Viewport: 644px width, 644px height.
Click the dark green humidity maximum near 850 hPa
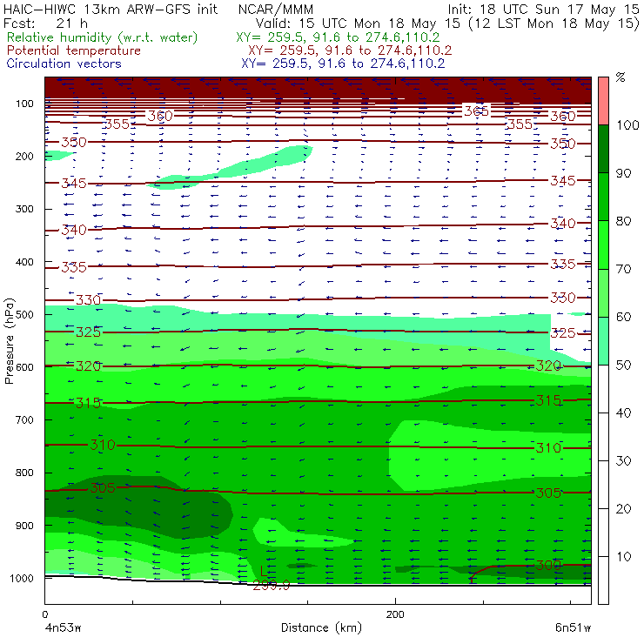pyautogui.click(x=139, y=507)
